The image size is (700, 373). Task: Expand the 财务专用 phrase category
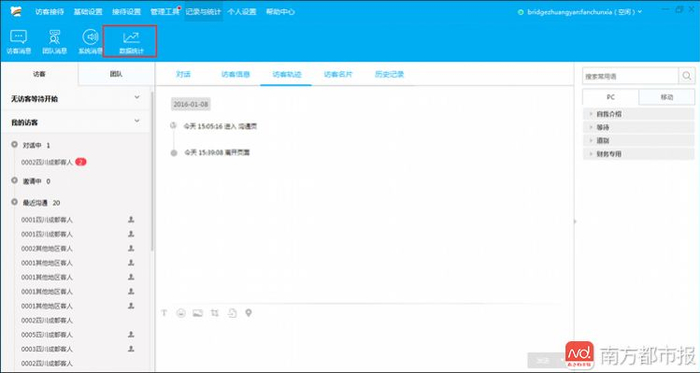[x=638, y=154]
